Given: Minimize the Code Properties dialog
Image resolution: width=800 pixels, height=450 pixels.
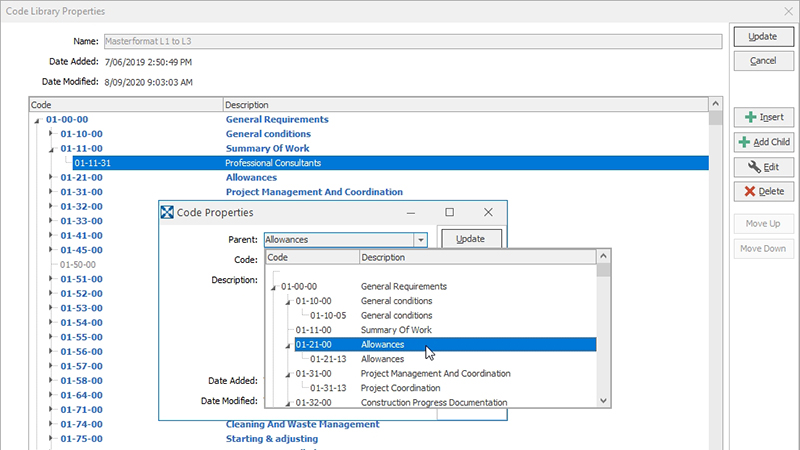Looking at the screenshot, I should click(411, 212).
